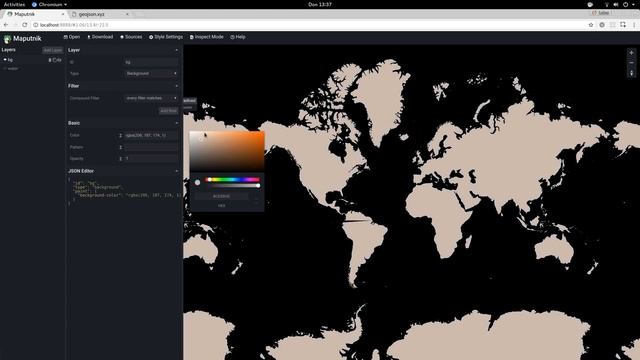Image resolution: width=640 pixels, height=360 pixels.
Task: Zoom out on the map
Action: click(x=631, y=63)
